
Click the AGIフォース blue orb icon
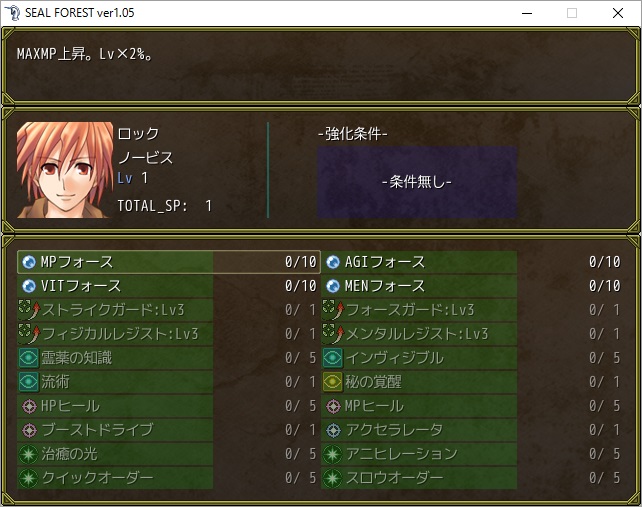[333, 262]
